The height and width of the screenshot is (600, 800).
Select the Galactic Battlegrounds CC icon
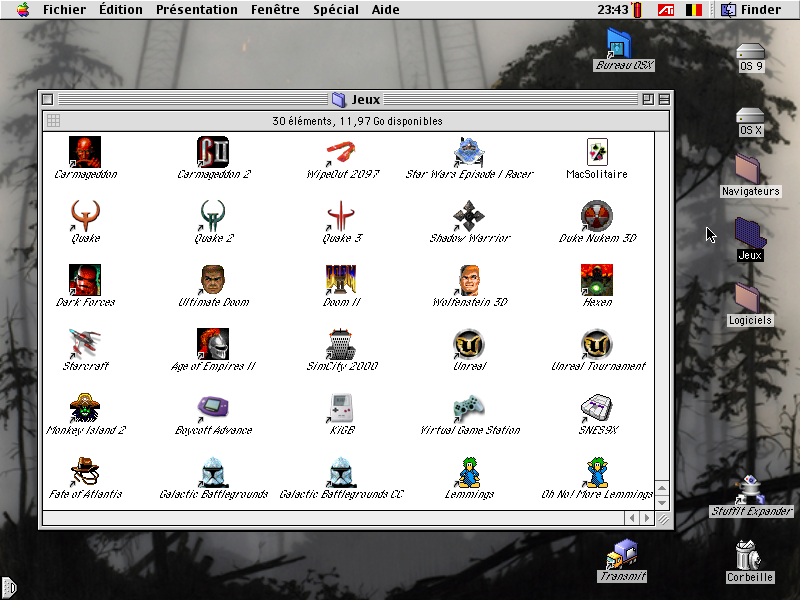341,471
